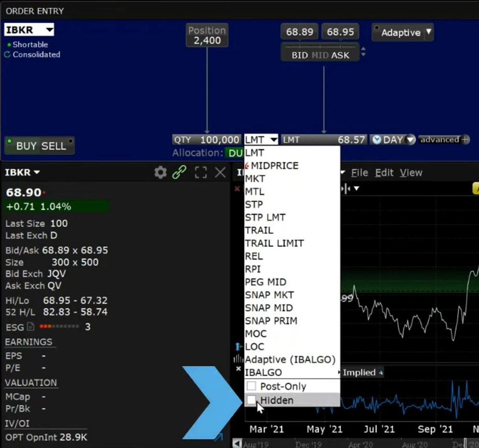Choose LOC order type
Image resolution: width=479 pixels, height=448 pixels.
click(292, 346)
